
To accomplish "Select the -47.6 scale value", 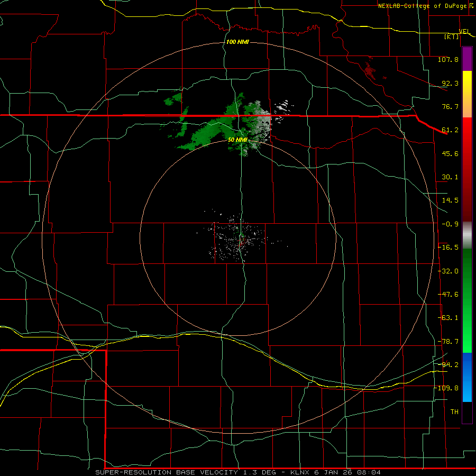I will pos(448,295).
